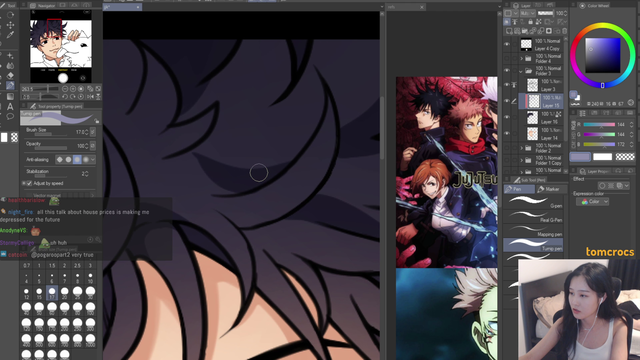Toggle visibility of Layer 14
The width and height of the screenshot is (640, 360).
[x=507, y=134]
